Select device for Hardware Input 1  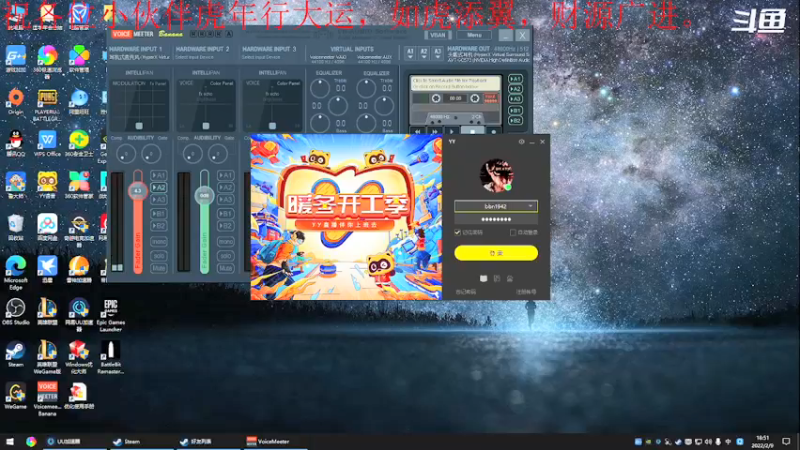click(x=139, y=57)
